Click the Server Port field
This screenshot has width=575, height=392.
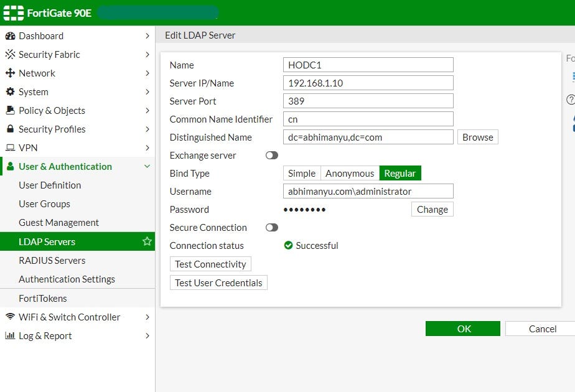click(368, 101)
